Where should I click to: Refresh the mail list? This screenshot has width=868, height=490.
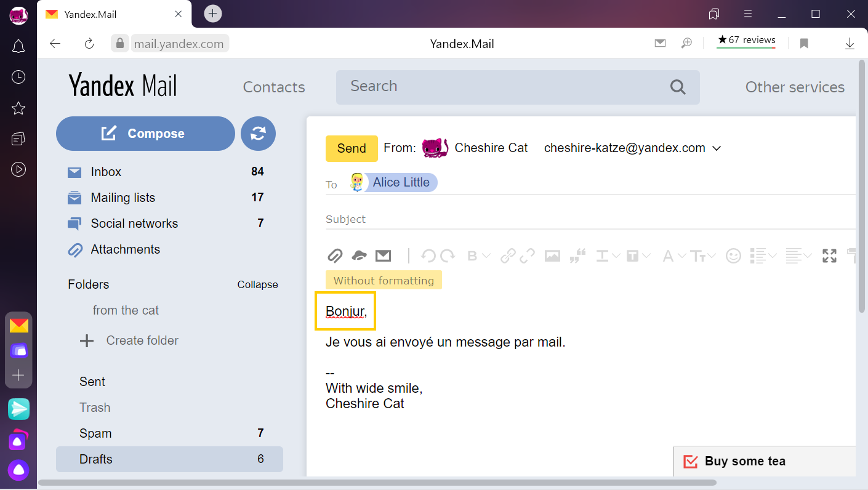coord(258,134)
